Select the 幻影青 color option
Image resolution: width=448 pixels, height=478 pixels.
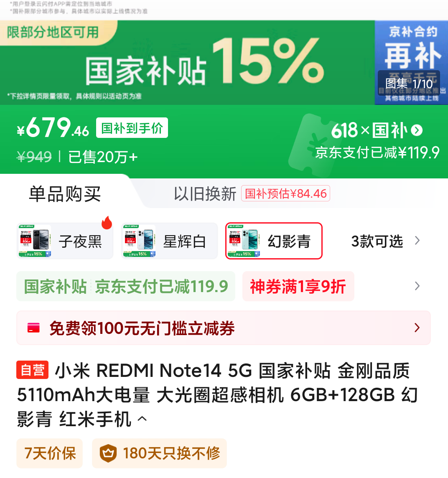tap(274, 241)
